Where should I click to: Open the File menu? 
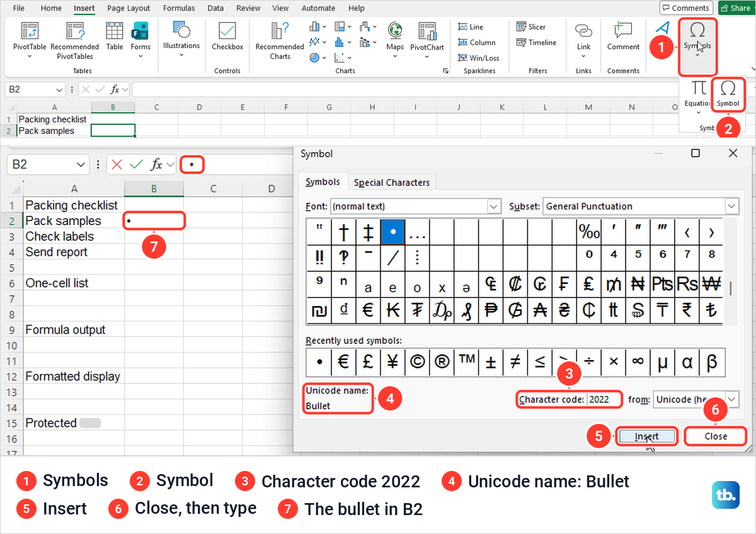19,8
